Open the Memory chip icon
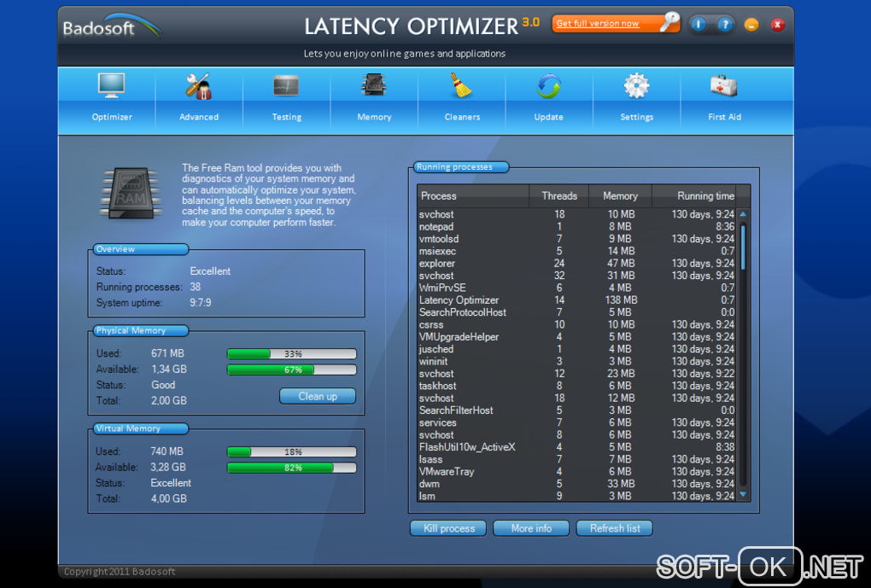Viewport: 871px width, 588px height. pyautogui.click(x=374, y=85)
